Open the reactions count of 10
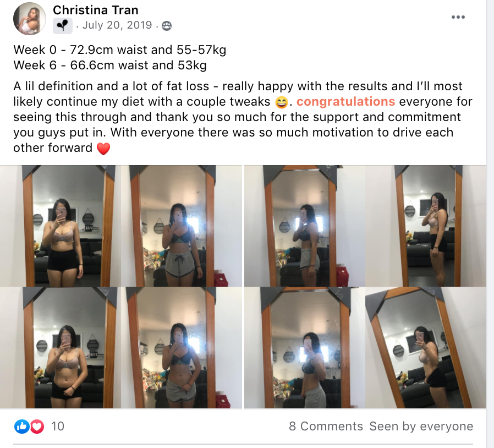 click(58, 426)
